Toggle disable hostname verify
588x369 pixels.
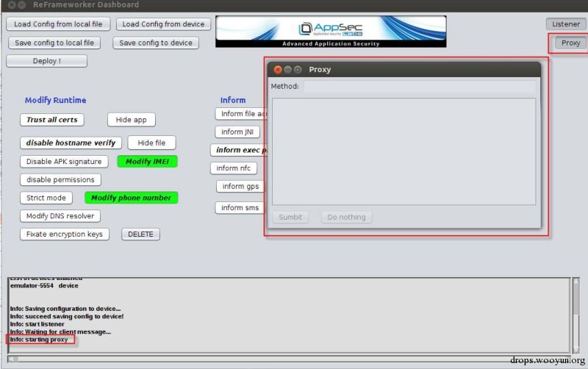click(71, 143)
